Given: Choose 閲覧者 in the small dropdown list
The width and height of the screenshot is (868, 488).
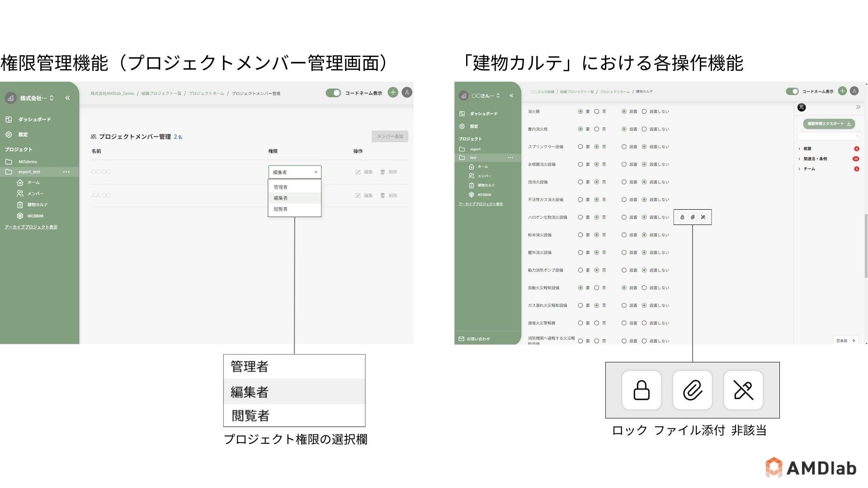Looking at the screenshot, I should click(281, 209).
